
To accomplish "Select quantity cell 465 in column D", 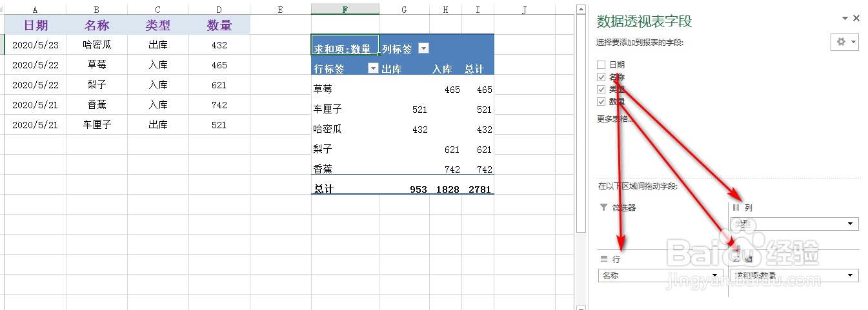I will pos(219,65).
